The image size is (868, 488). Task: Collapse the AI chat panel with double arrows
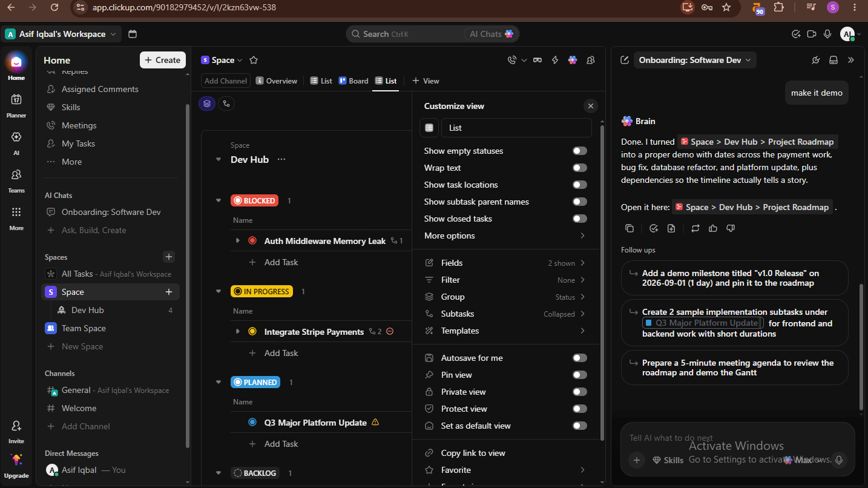pos(851,60)
